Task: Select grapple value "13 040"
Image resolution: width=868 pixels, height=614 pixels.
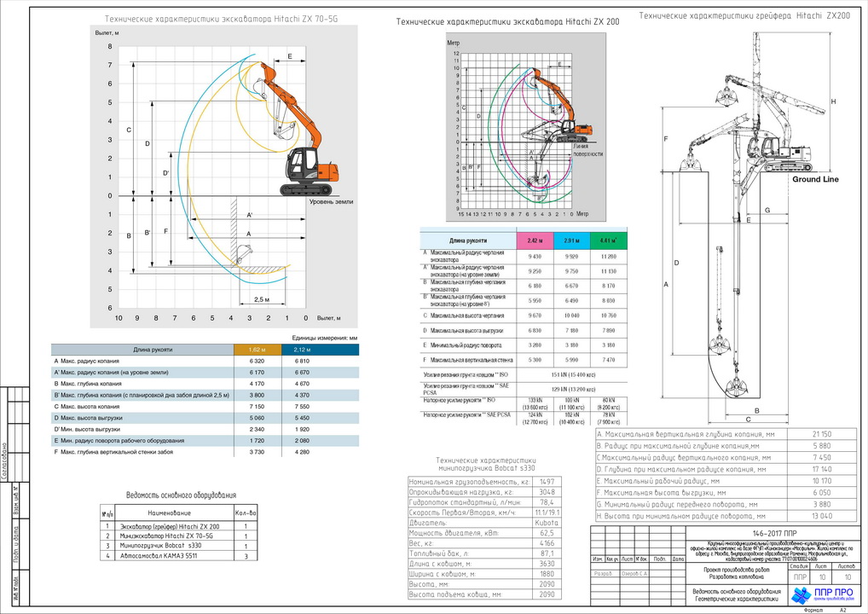Action: [822, 516]
